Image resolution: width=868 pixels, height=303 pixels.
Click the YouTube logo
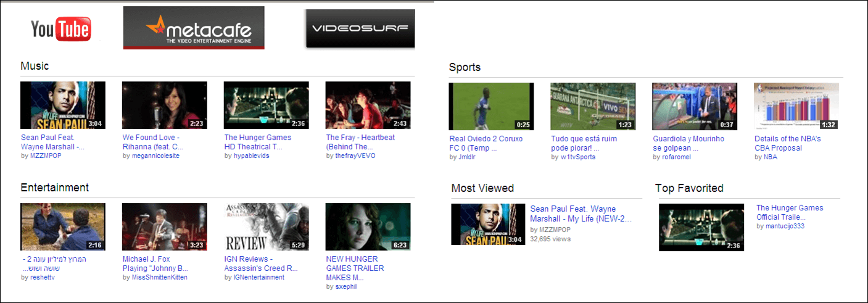(61, 29)
